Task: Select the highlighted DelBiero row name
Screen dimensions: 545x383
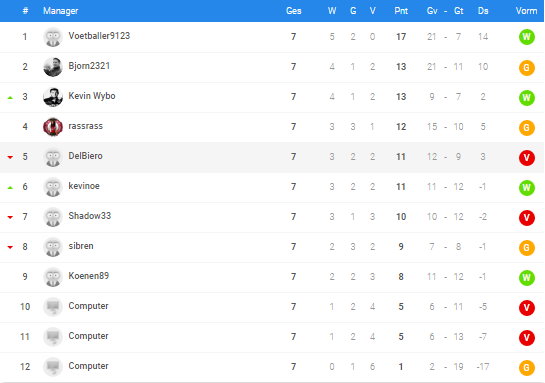Action: 85,156
